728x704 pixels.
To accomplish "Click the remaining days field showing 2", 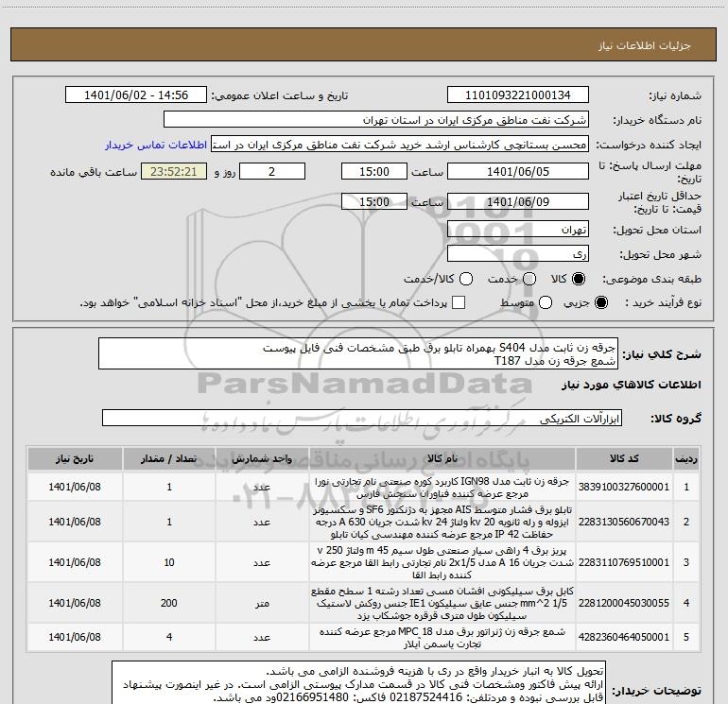I will click(272, 171).
